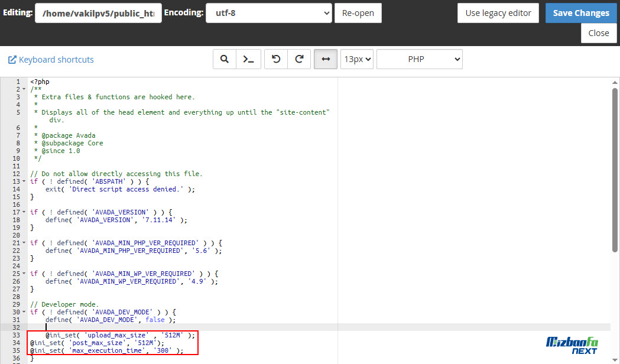
Task: Click the '5.6' PHP version string
Action: point(202,251)
